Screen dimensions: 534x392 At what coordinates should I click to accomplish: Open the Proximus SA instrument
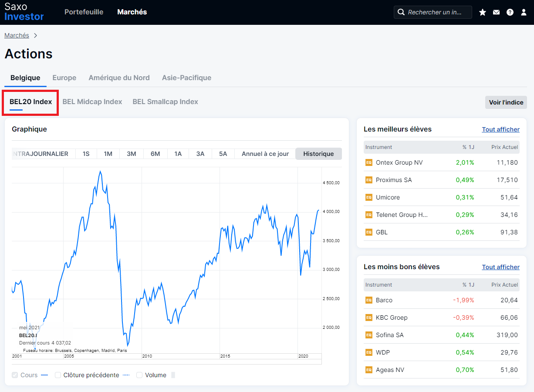(x=394, y=180)
